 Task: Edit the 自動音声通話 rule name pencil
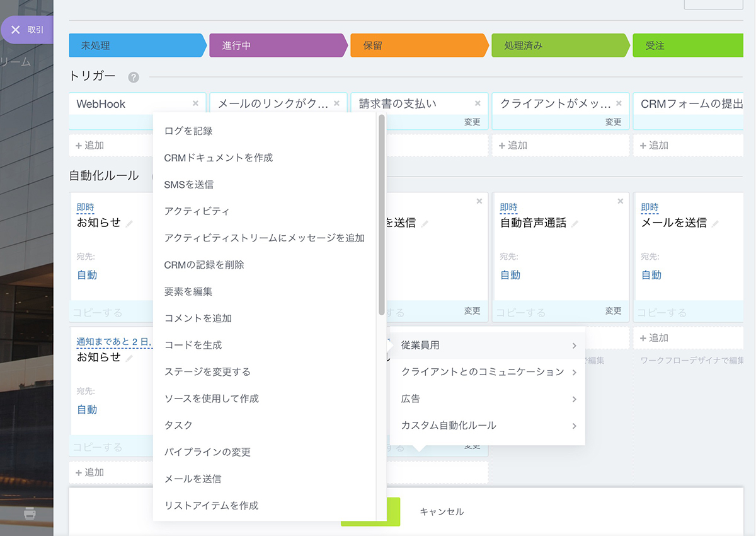(575, 223)
